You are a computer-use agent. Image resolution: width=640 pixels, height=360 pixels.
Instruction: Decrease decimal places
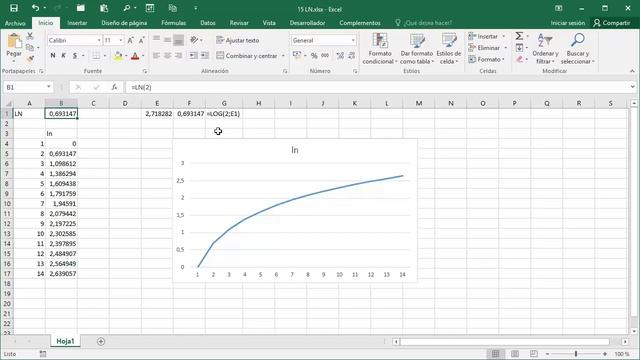[351, 56]
